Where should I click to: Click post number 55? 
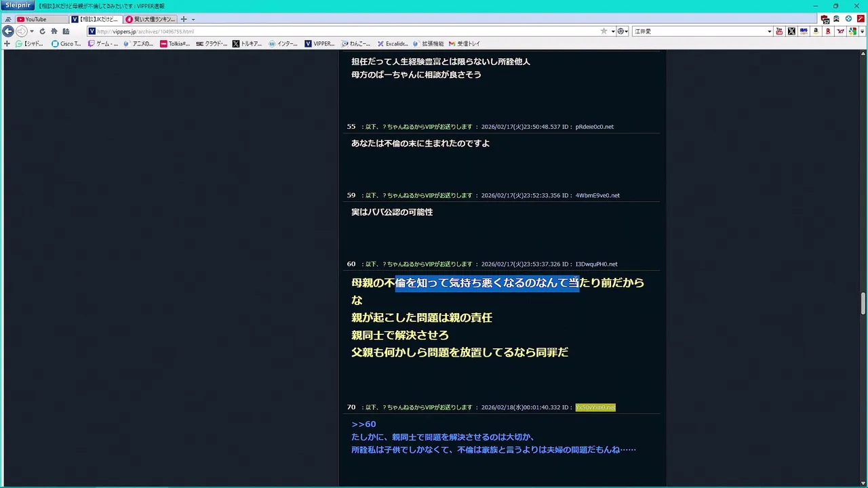[351, 127]
